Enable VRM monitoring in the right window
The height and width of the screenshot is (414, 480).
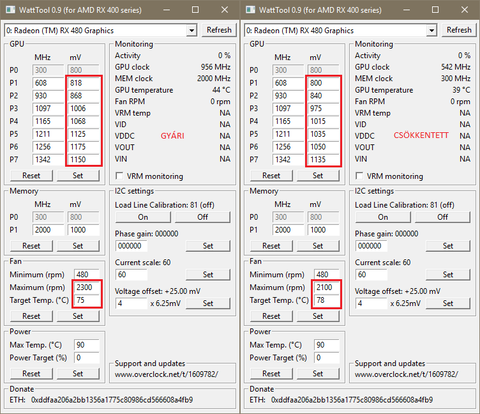[359, 176]
